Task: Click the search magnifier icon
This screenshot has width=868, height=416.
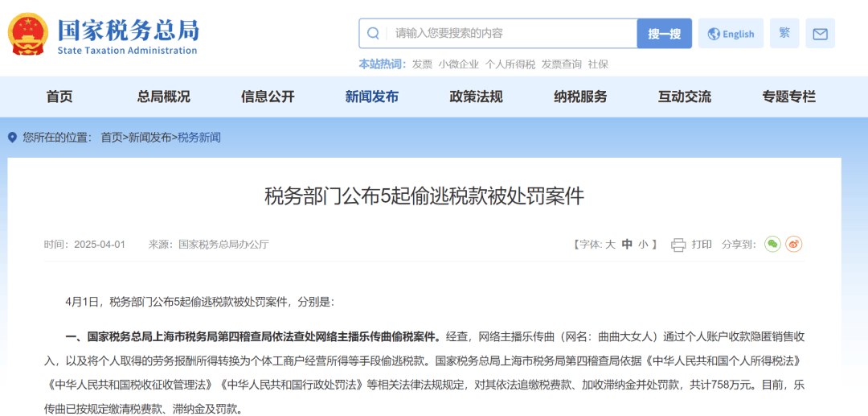Action: [374, 34]
